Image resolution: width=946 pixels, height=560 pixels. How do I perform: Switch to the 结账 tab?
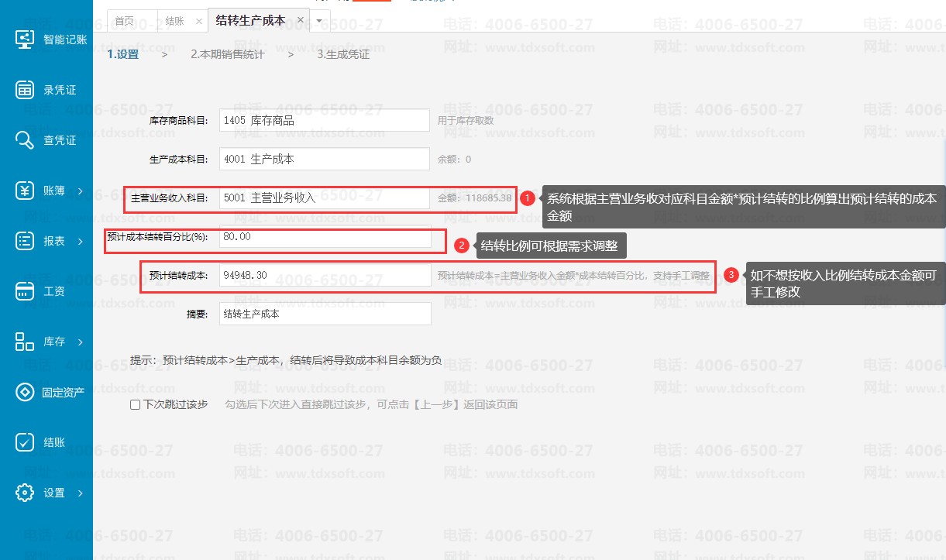(x=175, y=21)
